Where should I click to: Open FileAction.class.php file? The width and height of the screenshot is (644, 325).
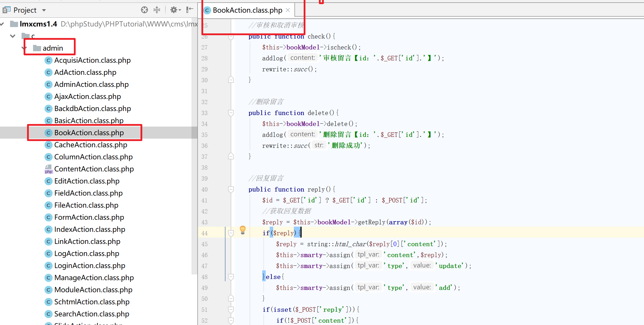tap(86, 205)
